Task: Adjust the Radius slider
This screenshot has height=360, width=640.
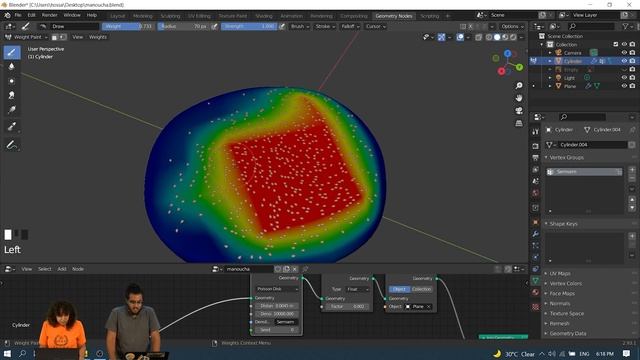Action: coord(183,26)
